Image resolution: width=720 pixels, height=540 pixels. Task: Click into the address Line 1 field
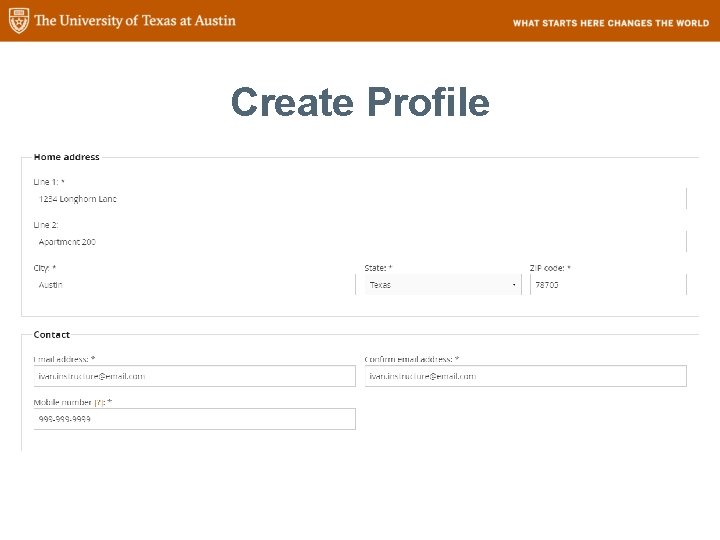pyautogui.click(x=360, y=199)
